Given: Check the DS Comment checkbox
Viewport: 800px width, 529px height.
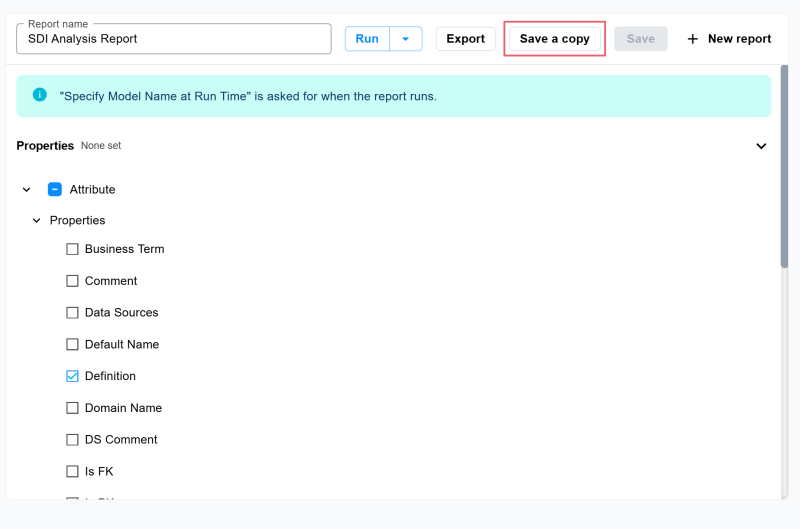Looking at the screenshot, I should [x=72, y=440].
